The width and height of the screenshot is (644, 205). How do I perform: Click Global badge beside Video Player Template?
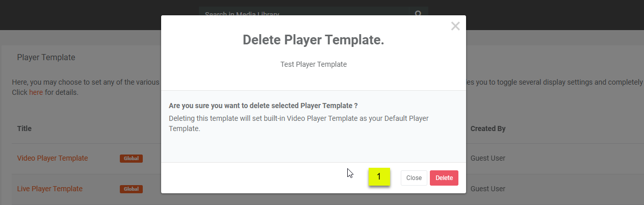[x=131, y=159]
